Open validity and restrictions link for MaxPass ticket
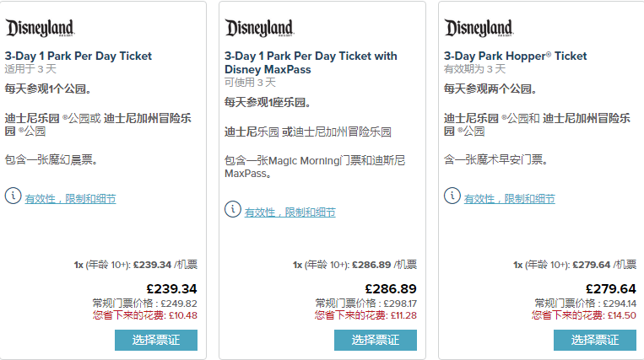Image resolution: width=644 pixels, height=360 pixels. [x=290, y=212]
